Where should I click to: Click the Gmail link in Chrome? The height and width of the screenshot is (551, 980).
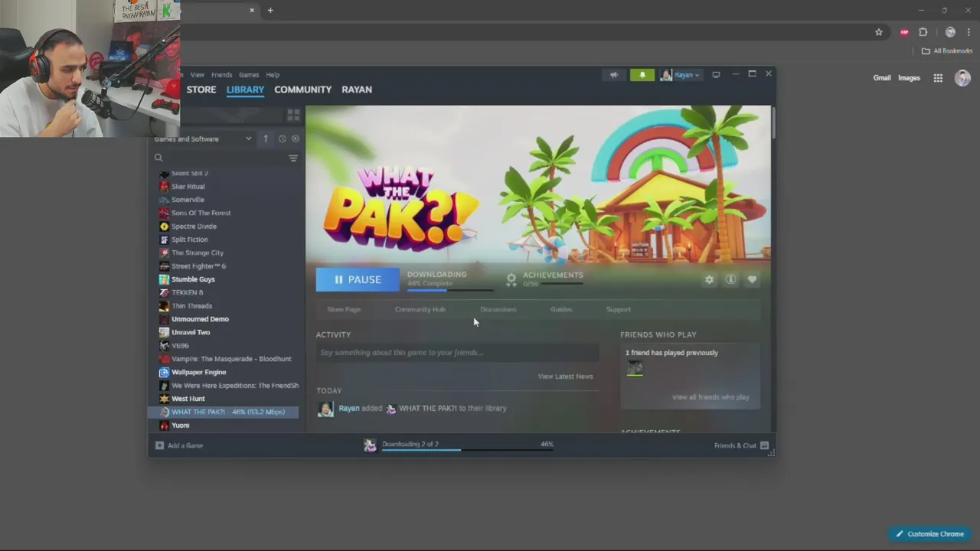click(882, 78)
